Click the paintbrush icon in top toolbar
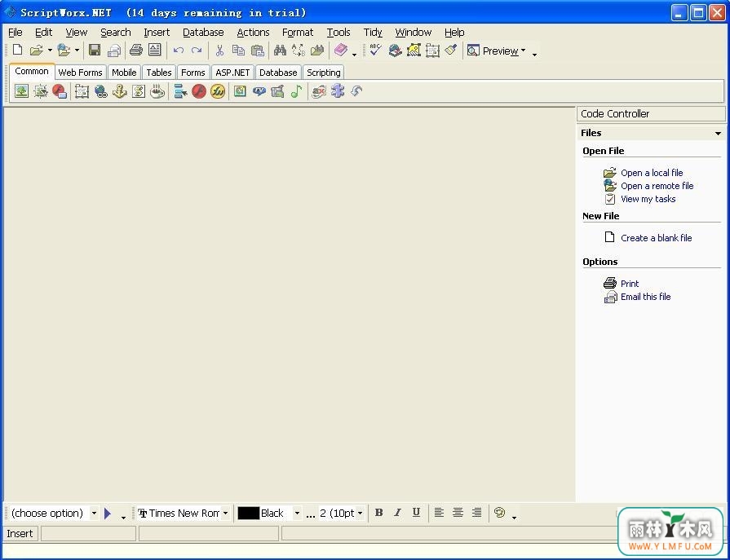730x560 pixels. pos(451,50)
